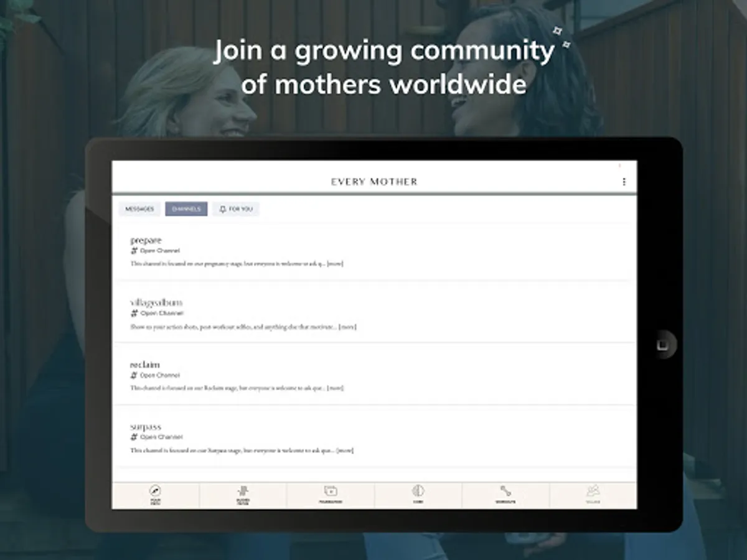747x560 pixels.
Task: Click the EVERY MOTHER header title
Action: pos(374,182)
